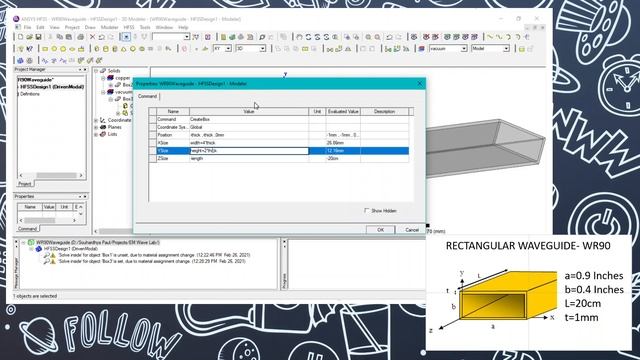Open the XY drawing plane dropdown

click(228, 49)
